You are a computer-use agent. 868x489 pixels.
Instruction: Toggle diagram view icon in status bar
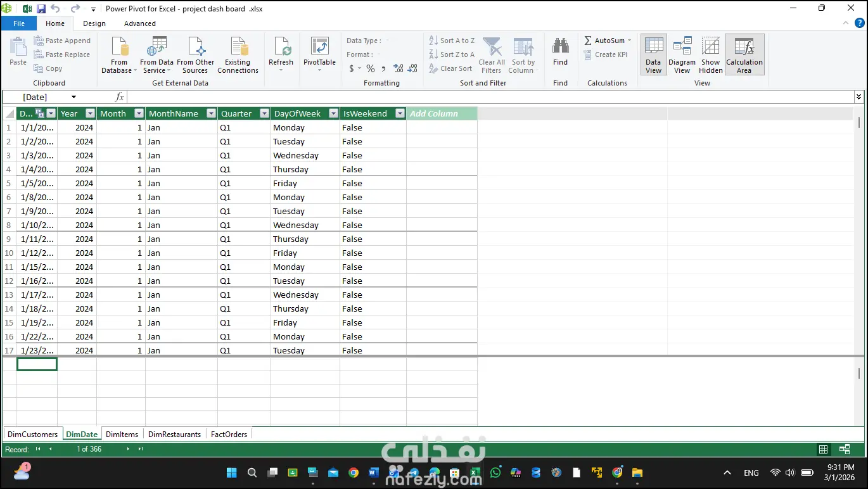point(845,449)
